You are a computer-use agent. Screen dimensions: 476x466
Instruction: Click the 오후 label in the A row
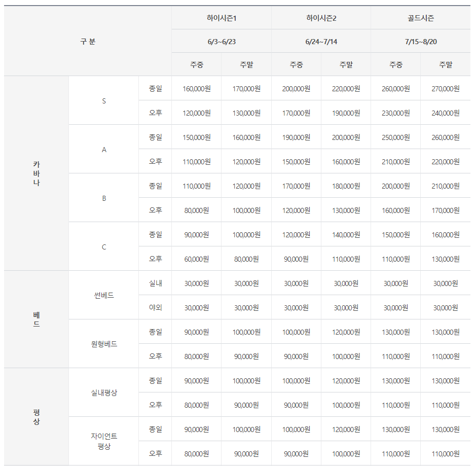click(156, 162)
